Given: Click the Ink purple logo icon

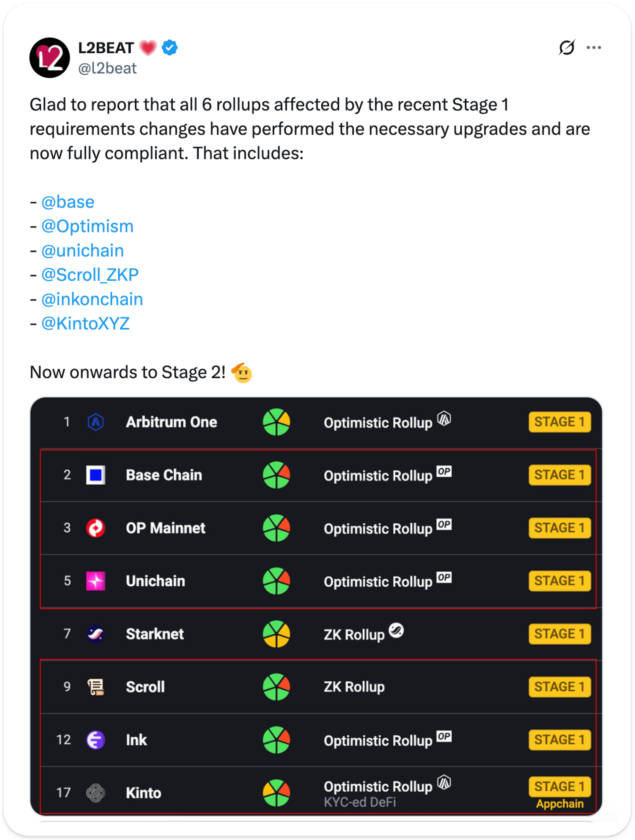Looking at the screenshot, I should click(96, 740).
